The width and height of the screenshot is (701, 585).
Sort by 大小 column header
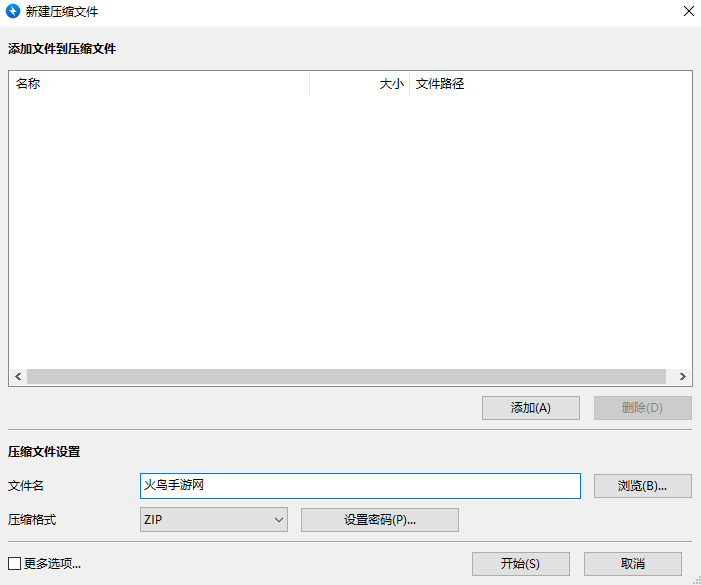(359, 84)
